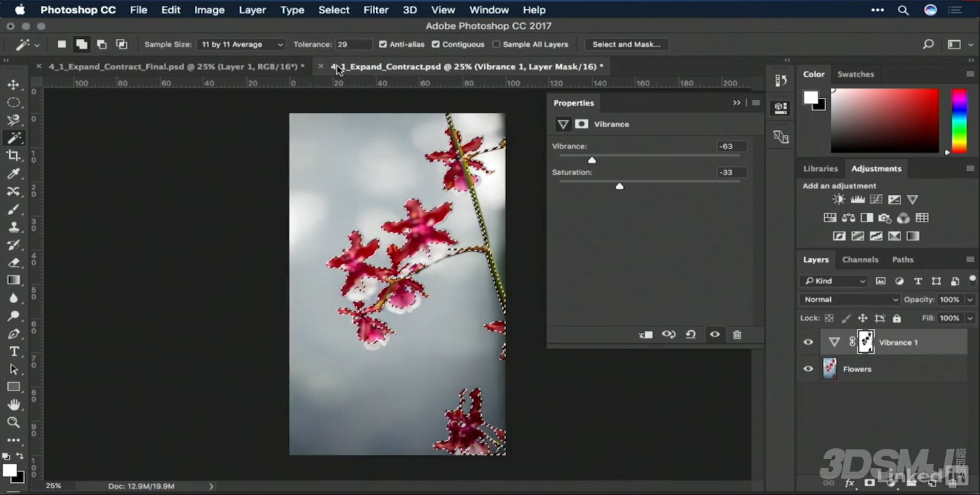Image resolution: width=980 pixels, height=495 pixels.
Task: Select the Elliptical Marquee tool
Action: [14, 102]
